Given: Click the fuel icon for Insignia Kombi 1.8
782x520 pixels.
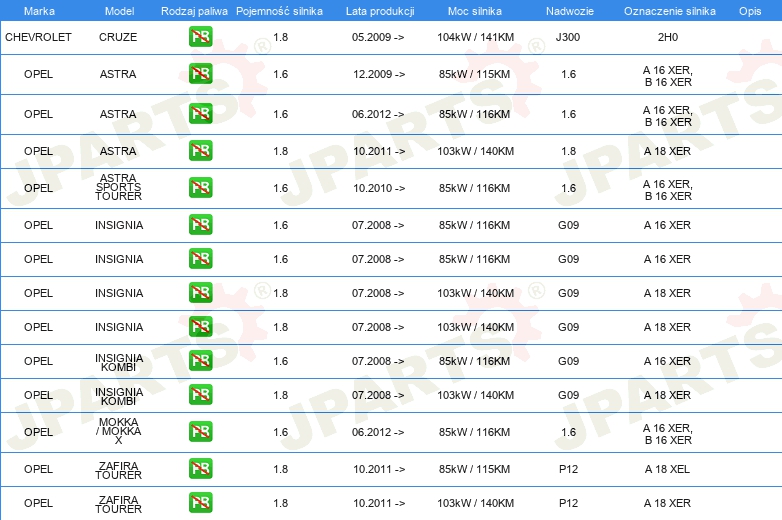Looking at the screenshot, I should tap(200, 394).
